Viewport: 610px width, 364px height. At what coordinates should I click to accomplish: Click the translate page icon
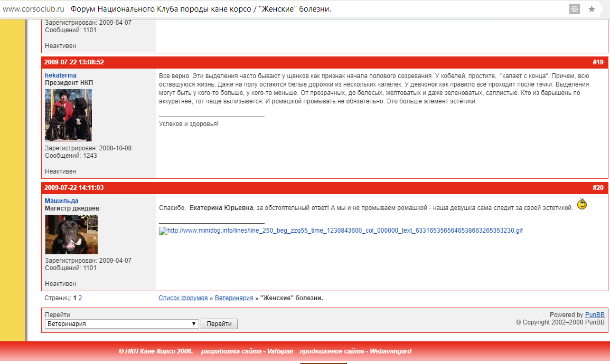click(574, 9)
